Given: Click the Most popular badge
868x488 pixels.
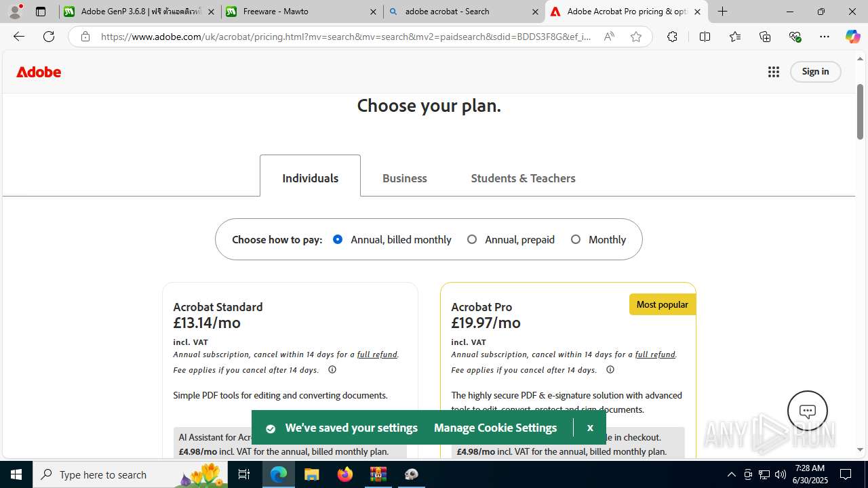Looking at the screenshot, I should point(663,304).
